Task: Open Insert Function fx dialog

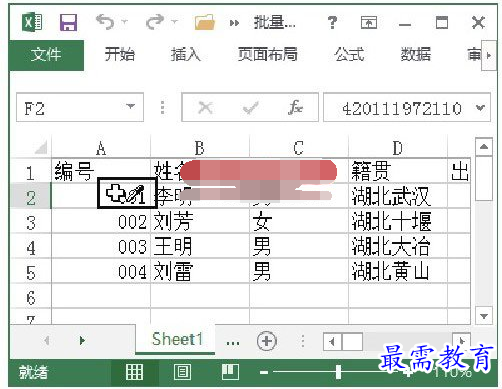Action: click(x=295, y=107)
